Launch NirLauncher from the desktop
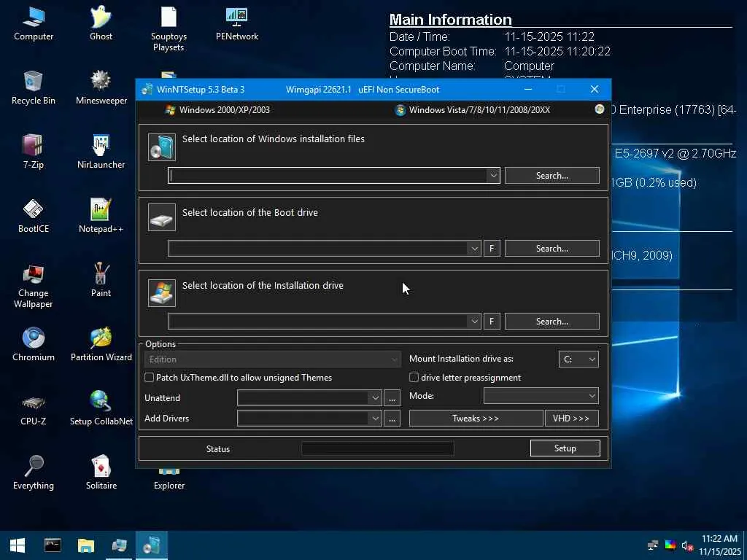This screenshot has height=560, width=747. 101,152
